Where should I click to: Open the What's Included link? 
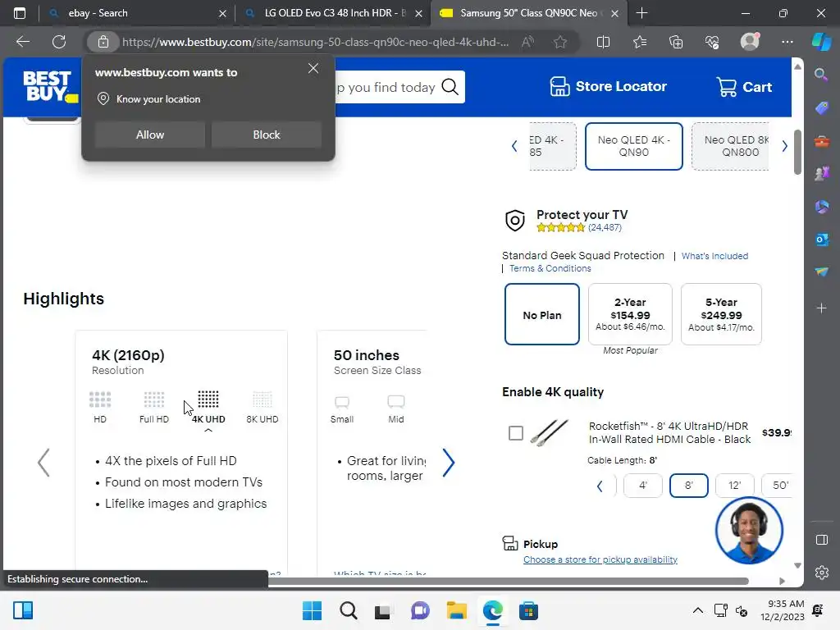pos(714,256)
